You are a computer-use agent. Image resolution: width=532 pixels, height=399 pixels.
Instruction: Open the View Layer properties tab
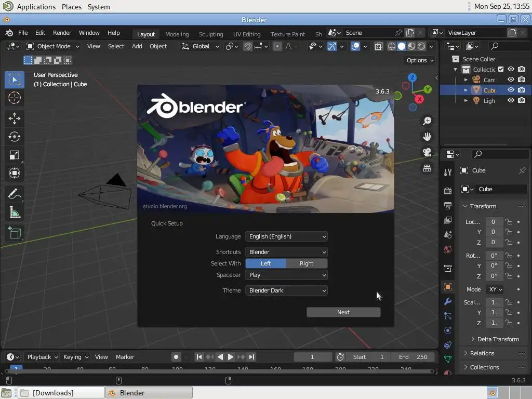(447, 220)
